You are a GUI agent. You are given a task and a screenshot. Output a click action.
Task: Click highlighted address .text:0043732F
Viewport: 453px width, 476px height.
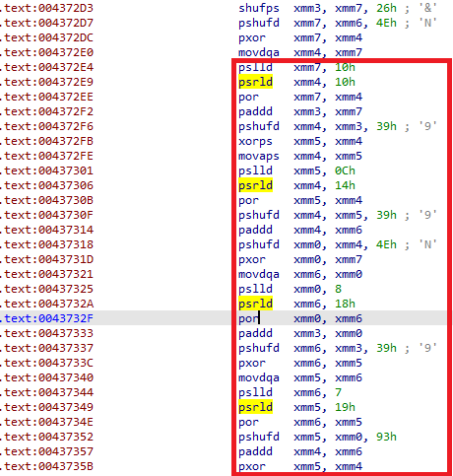[46, 318]
